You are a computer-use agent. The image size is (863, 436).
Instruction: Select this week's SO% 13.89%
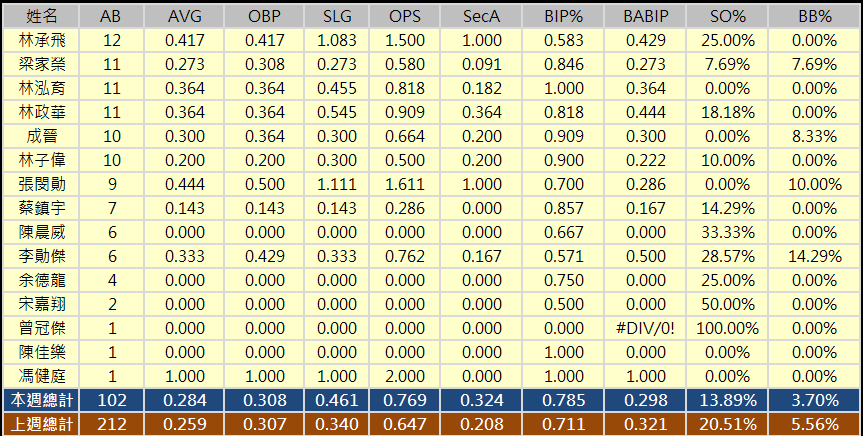pos(728,400)
